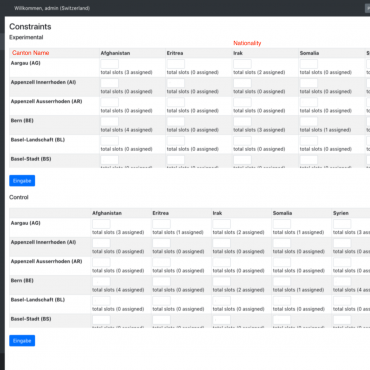The image size is (370, 370).
Task: Click Control Basel-Stadt Somalia slots input
Action: pyautogui.click(x=282, y=320)
